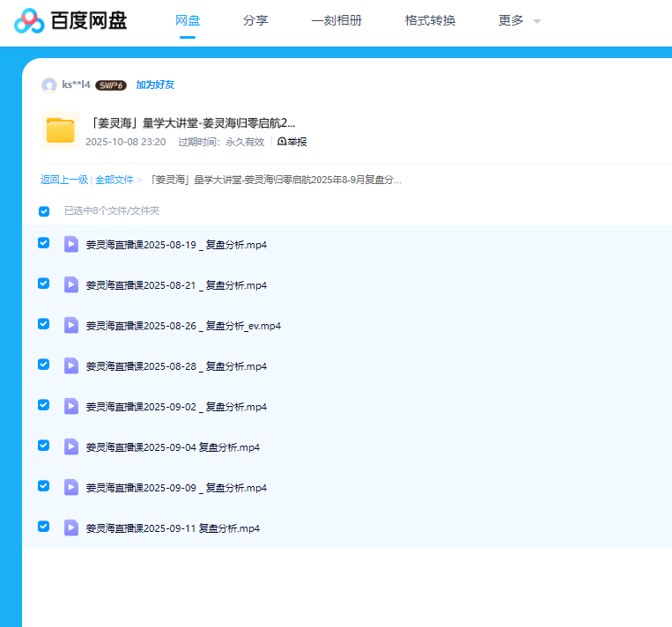Click the 举报 report button
This screenshot has height=627, width=672.
pyautogui.click(x=292, y=142)
